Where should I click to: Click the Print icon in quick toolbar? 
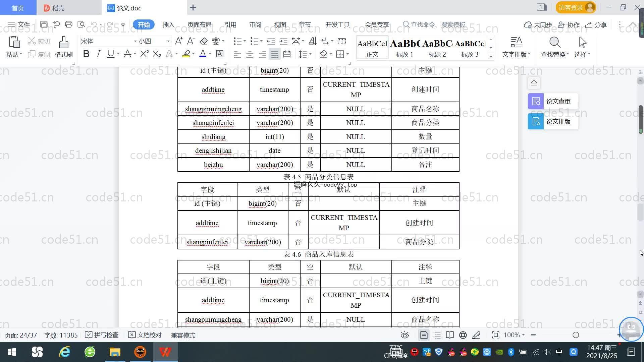[x=69, y=24]
